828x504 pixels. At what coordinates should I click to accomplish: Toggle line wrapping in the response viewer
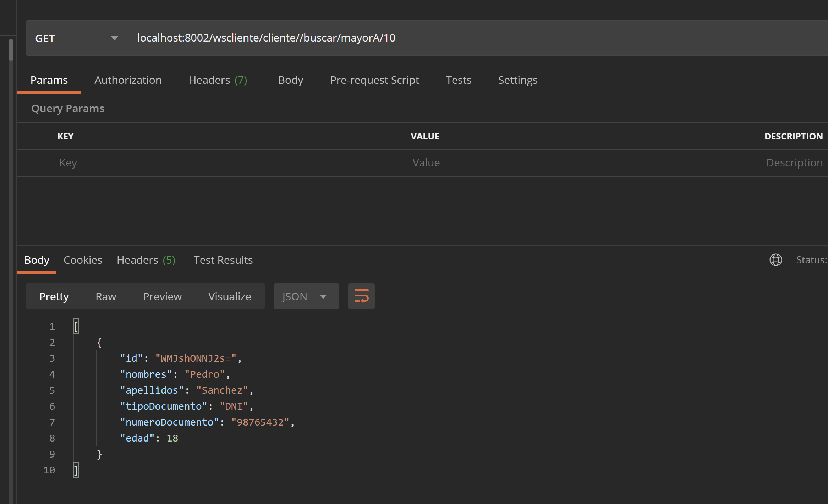pos(361,296)
